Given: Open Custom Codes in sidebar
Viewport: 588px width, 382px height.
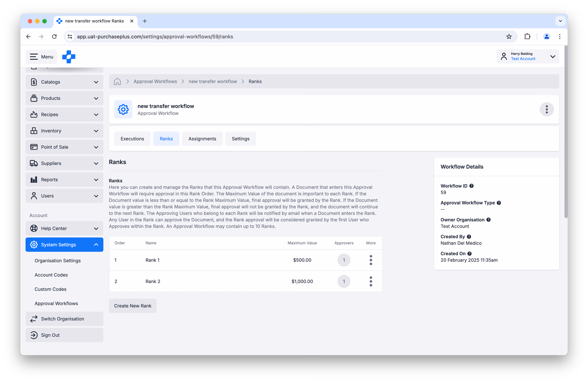Looking at the screenshot, I should (50, 289).
